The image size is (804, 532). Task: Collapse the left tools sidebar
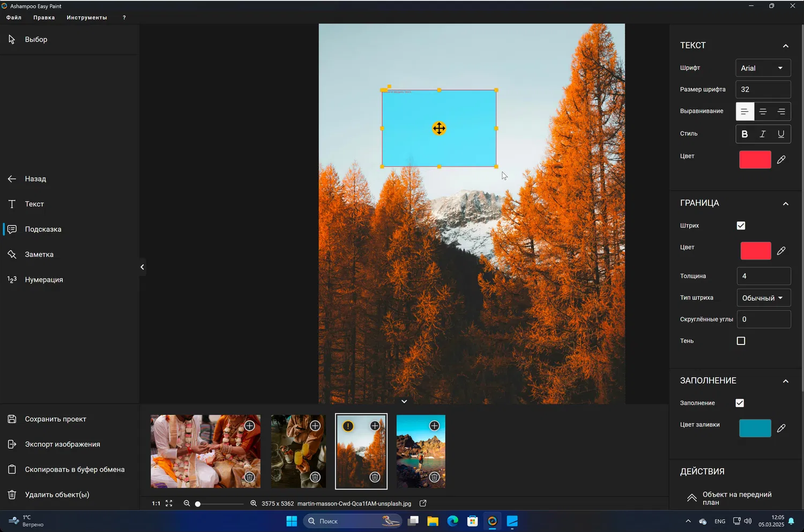142,267
